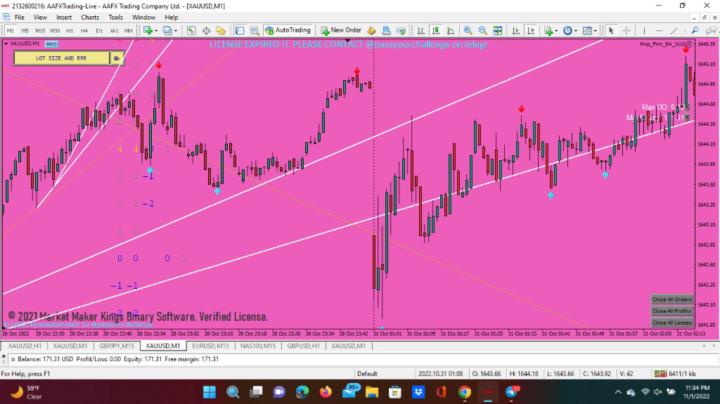Expand the Periods dropdown arrow
Viewport: 720px width, 404px height.
tap(576, 31)
